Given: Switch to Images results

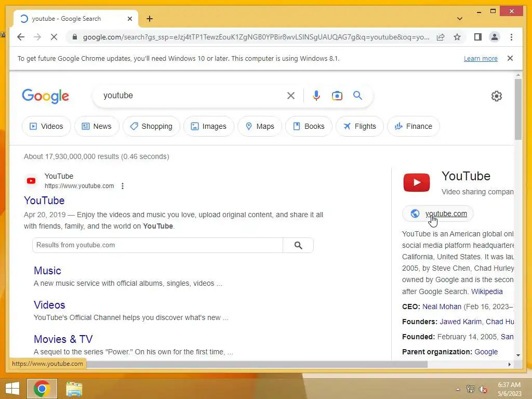Looking at the screenshot, I should click(x=209, y=126).
